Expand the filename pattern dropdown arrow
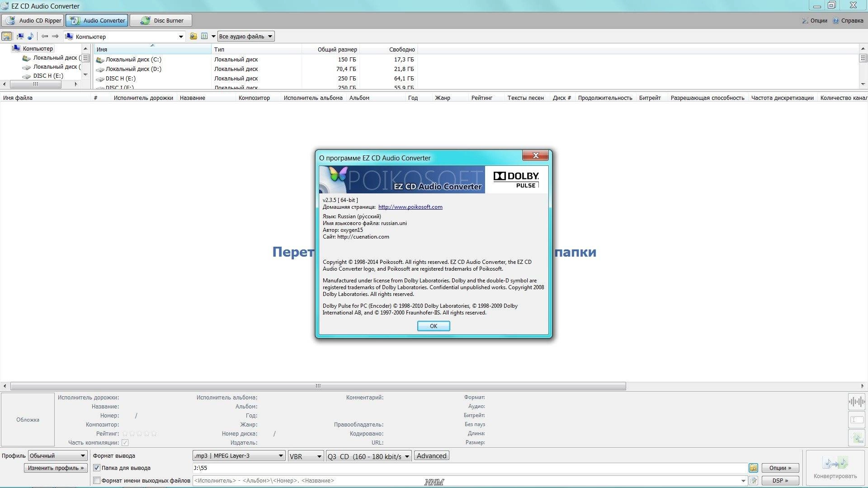The height and width of the screenshot is (488, 868). coord(743,481)
